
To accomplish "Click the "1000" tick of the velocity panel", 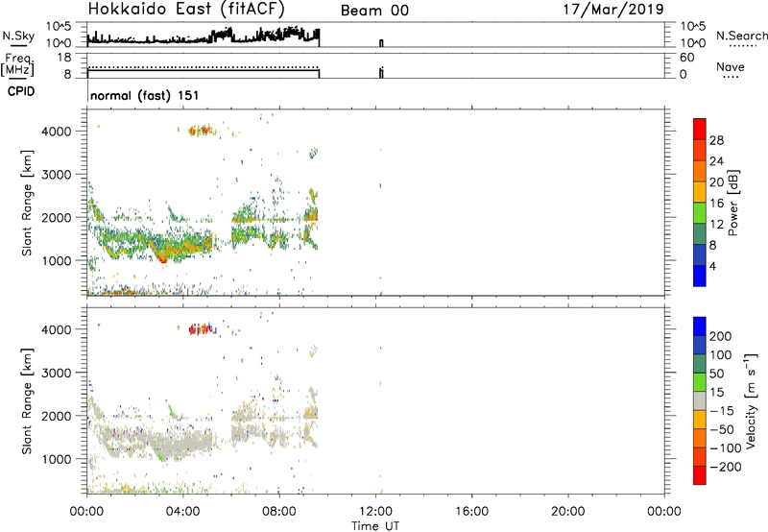I will (x=56, y=459).
